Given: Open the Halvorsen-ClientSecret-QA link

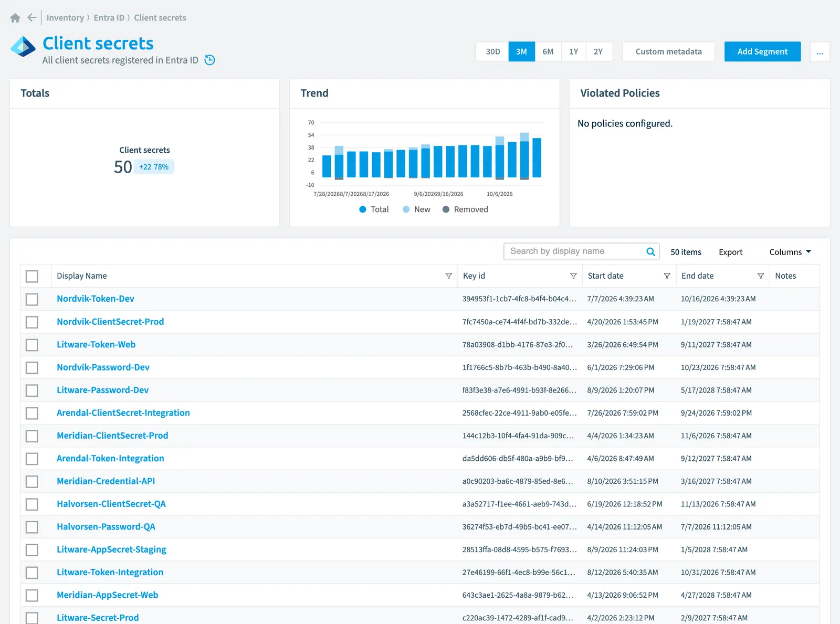Looking at the screenshot, I should (x=111, y=504).
